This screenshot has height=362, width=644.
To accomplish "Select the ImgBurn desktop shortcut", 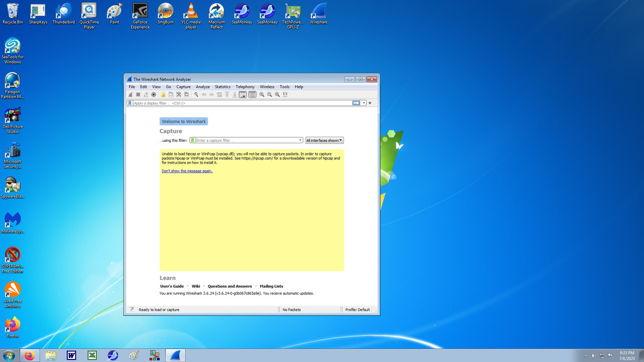I will coord(166,14).
